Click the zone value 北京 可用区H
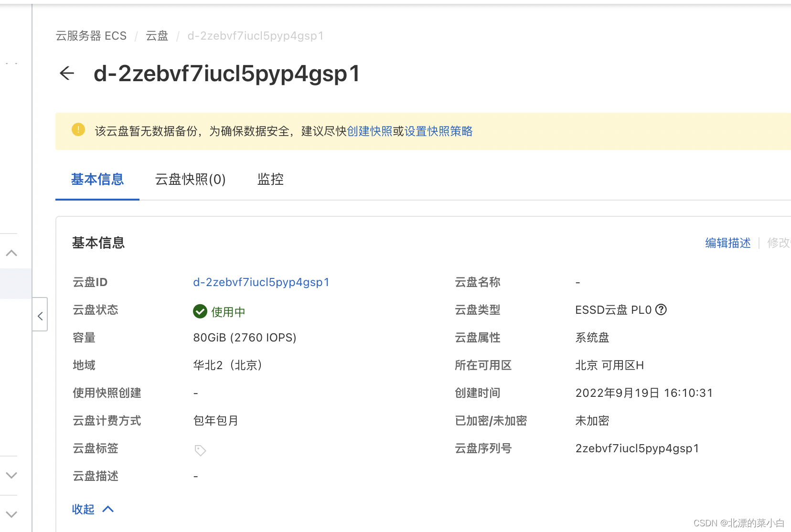 [x=609, y=365]
